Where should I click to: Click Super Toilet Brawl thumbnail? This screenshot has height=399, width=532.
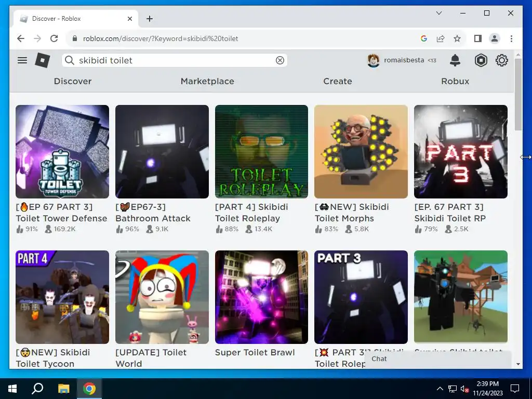262,297
